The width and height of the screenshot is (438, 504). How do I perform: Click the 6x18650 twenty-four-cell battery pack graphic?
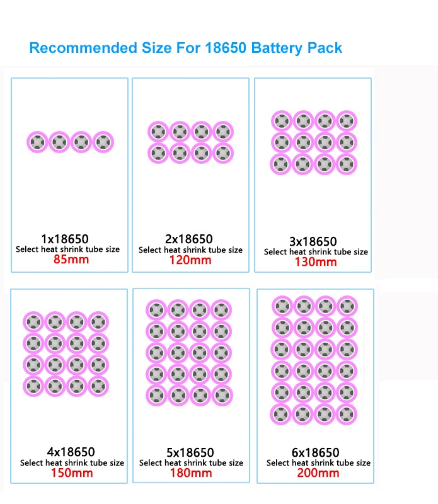tap(314, 360)
